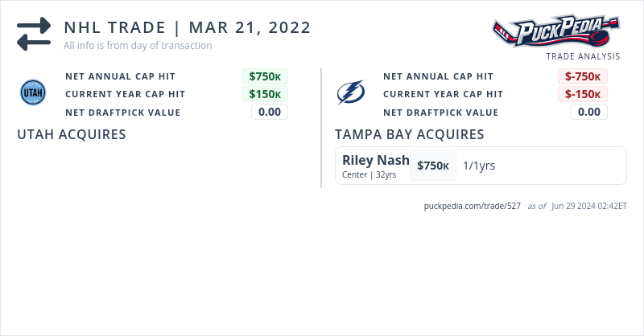Click Utah's 0.00 net draftpick value
The image size is (644, 336).
(x=270, y=112)
